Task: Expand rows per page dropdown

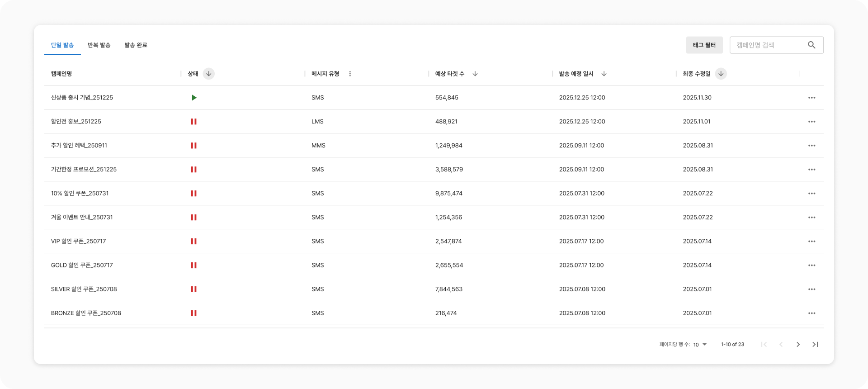Action: pos(700,345)
